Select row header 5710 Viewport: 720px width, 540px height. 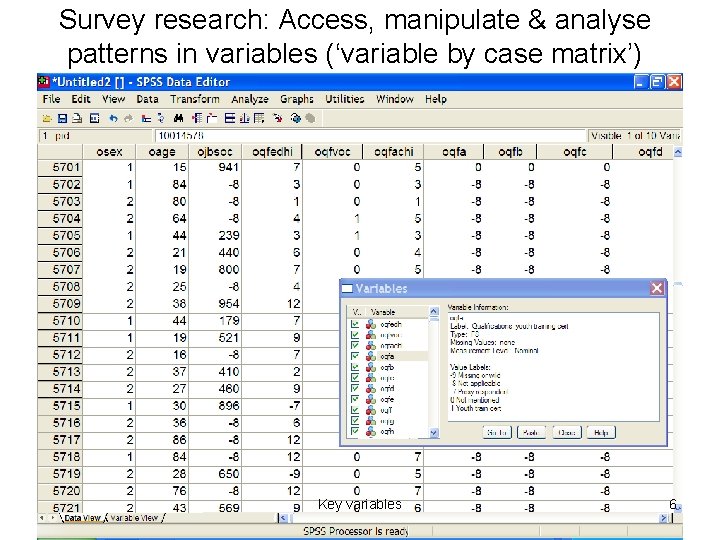(60, 321)
